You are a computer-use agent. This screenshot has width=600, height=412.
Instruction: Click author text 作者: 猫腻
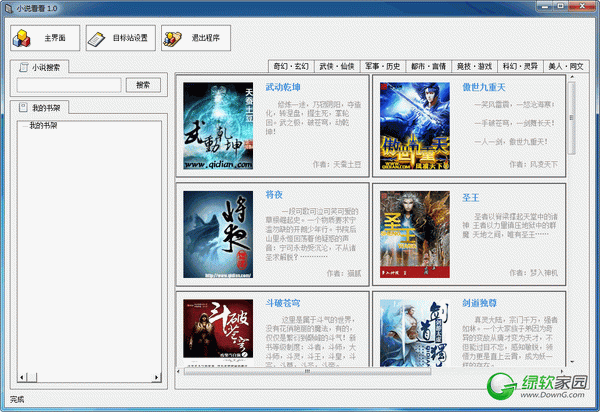pos(344,273)
